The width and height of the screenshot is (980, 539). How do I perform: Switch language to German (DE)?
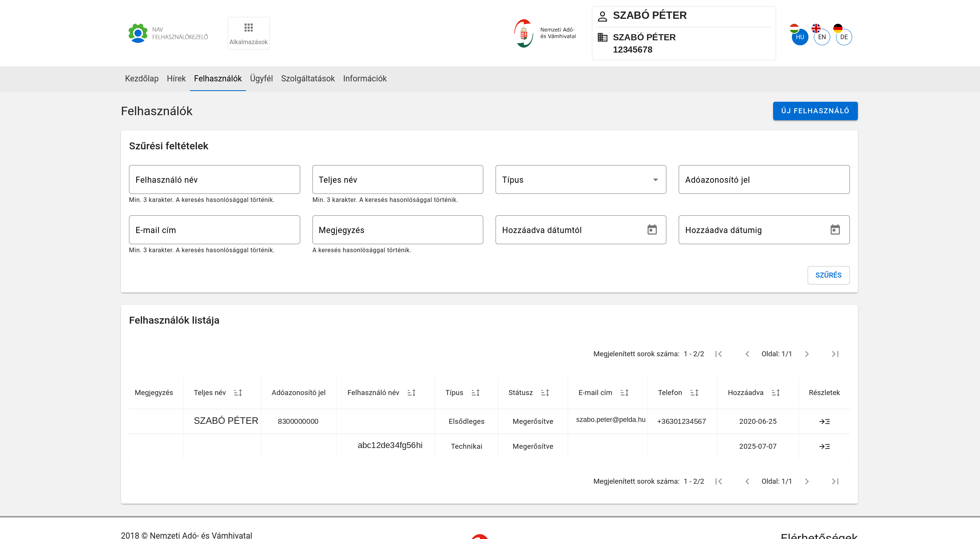pyautogui.click(x=844, y=37)
